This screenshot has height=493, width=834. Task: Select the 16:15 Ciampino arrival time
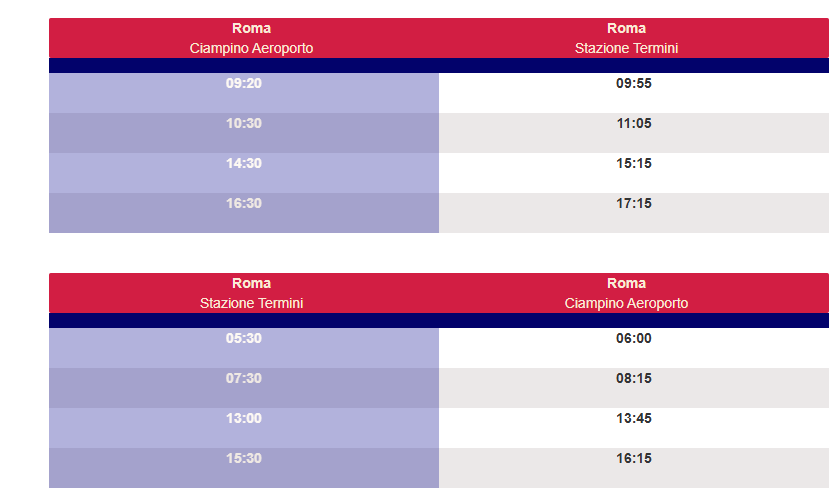(x=633, y=458)
